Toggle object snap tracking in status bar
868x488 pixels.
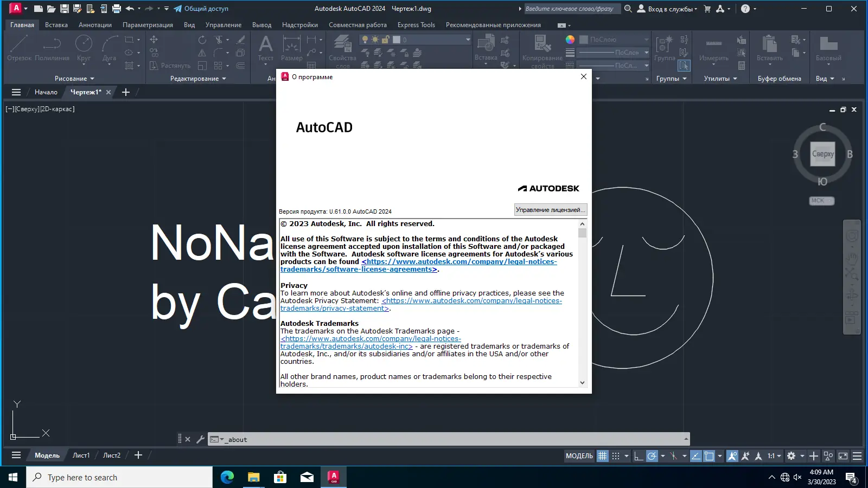[x=695, y=456]
